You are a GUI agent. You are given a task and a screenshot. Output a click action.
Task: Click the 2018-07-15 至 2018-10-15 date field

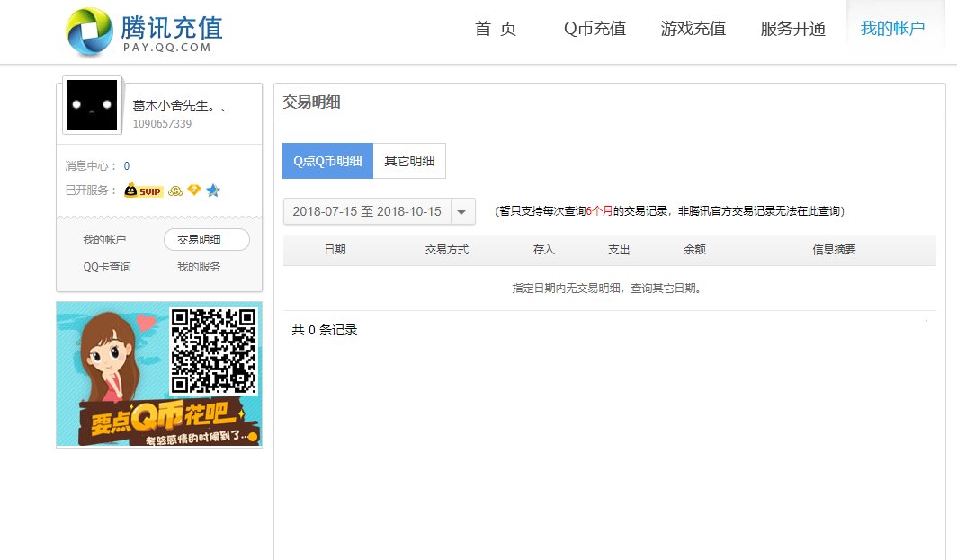tap(367, 211)
